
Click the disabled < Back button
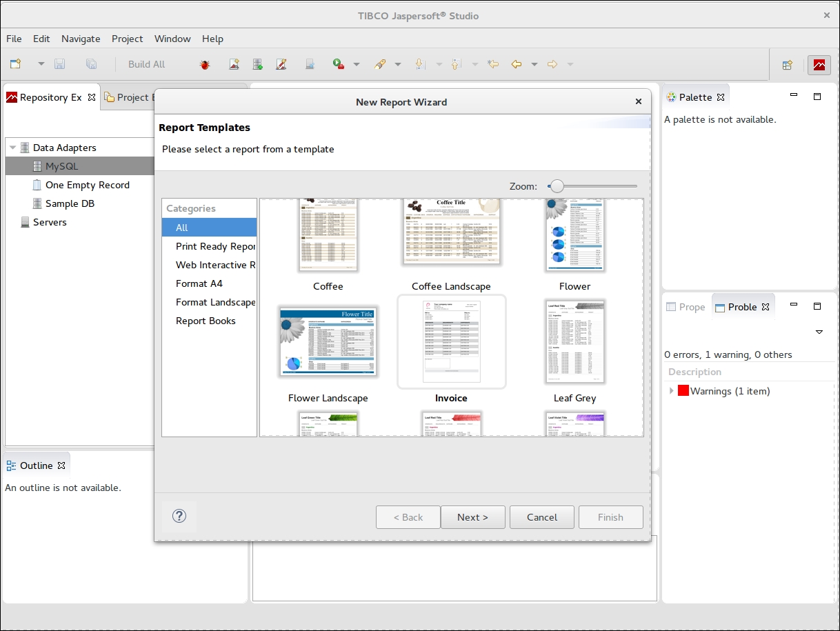pos(408,517)
